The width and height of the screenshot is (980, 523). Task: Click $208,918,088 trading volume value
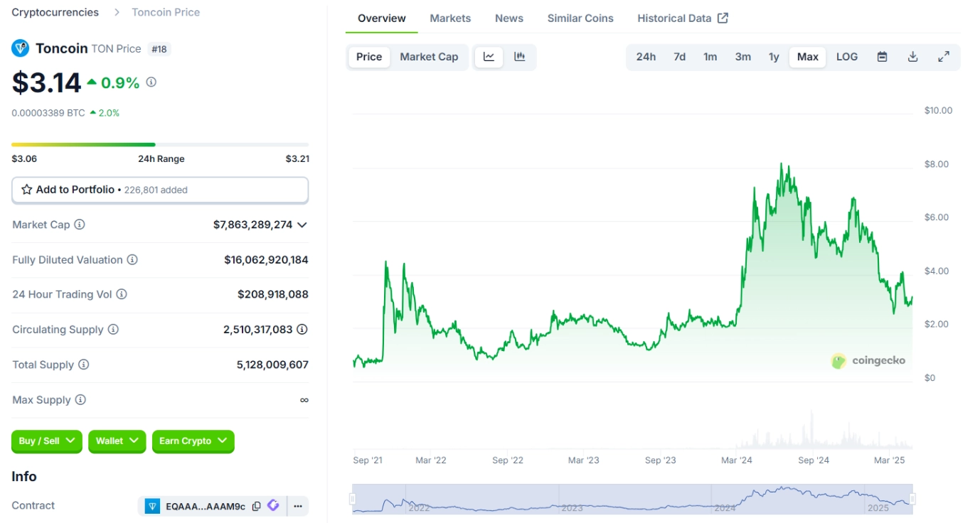click(x=273, y=294)
